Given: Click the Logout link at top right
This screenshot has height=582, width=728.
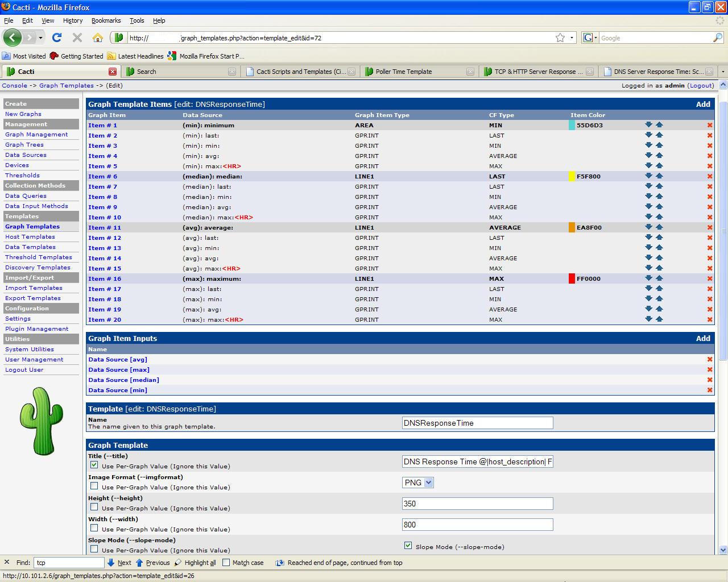Looking at the screenshot, I should tap(701, 85).
